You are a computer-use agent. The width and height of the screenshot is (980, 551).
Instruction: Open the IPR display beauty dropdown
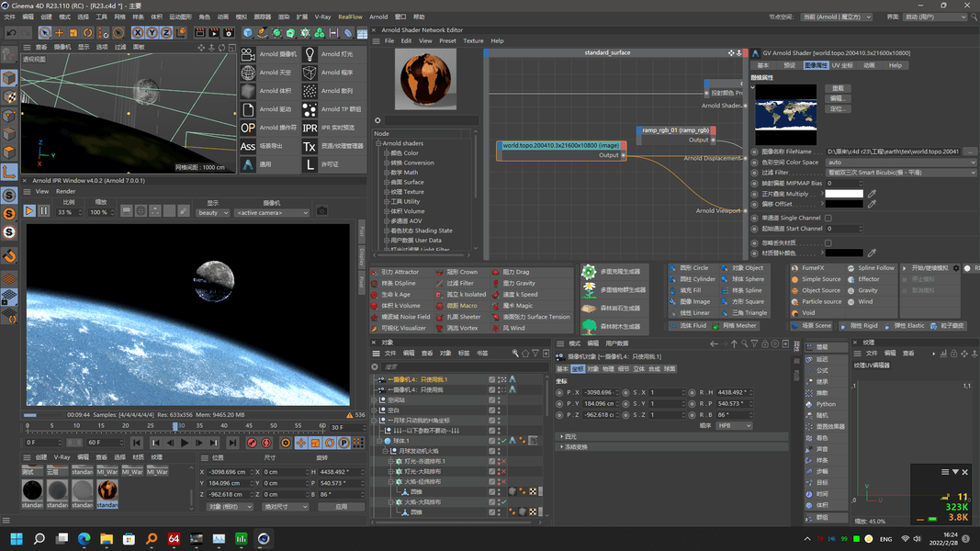tap(213, 212)
